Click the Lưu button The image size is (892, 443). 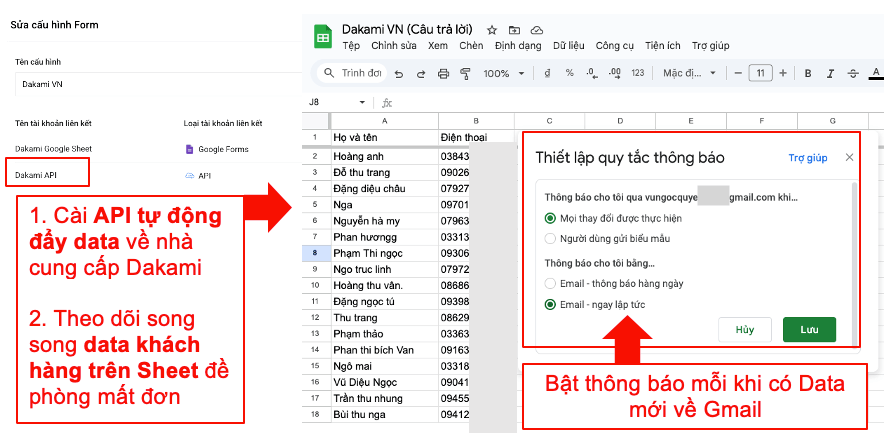[x=809, y=330]
